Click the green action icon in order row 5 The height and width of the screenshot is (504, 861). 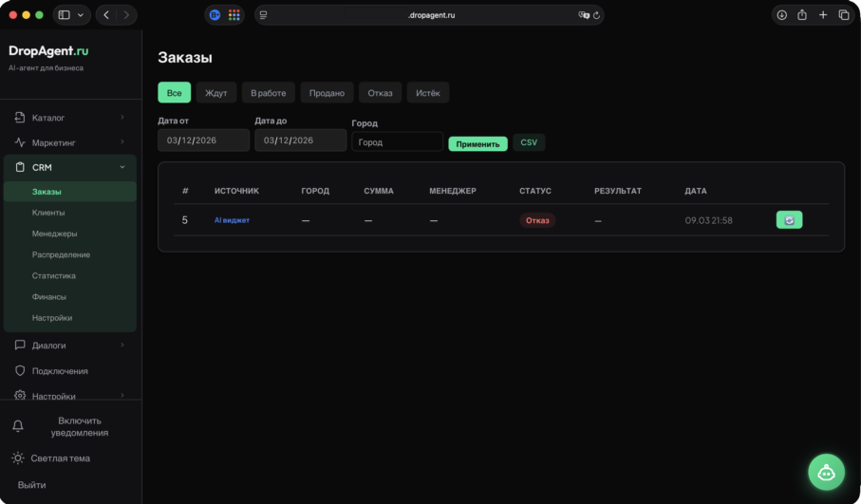tap(789, 220)
